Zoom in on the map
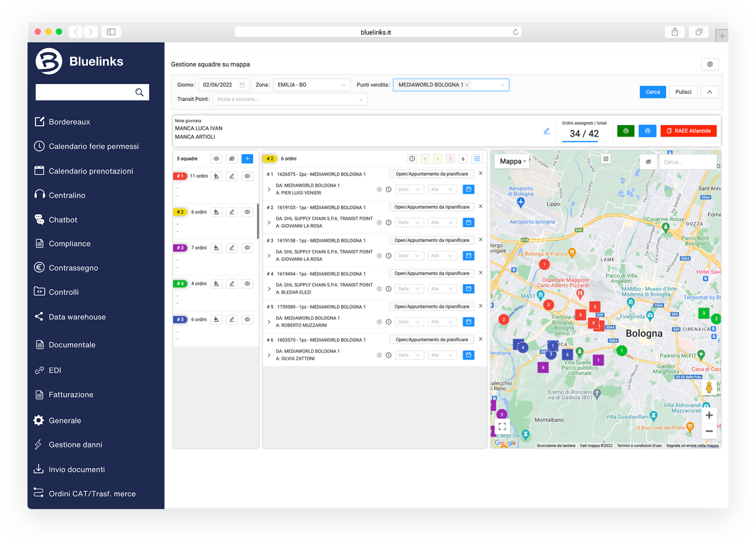756x542 pixels. click(709, 415)
